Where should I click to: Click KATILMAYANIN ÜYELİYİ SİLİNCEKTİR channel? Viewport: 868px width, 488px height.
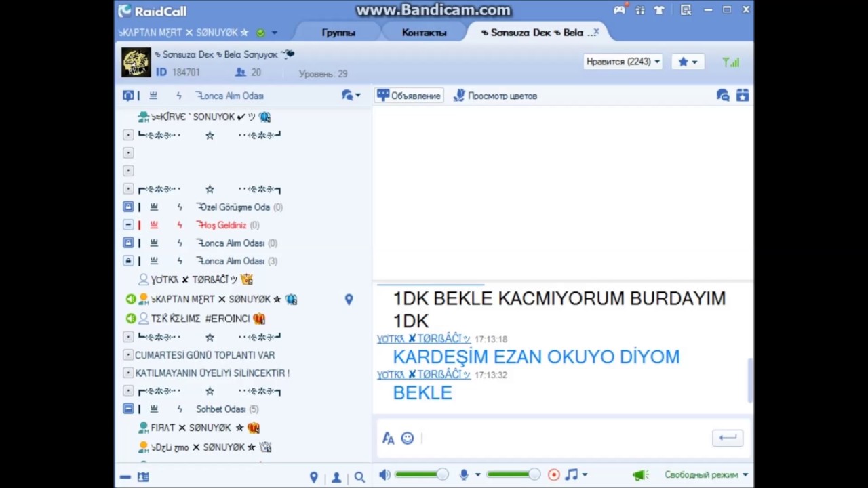(212, 373)
